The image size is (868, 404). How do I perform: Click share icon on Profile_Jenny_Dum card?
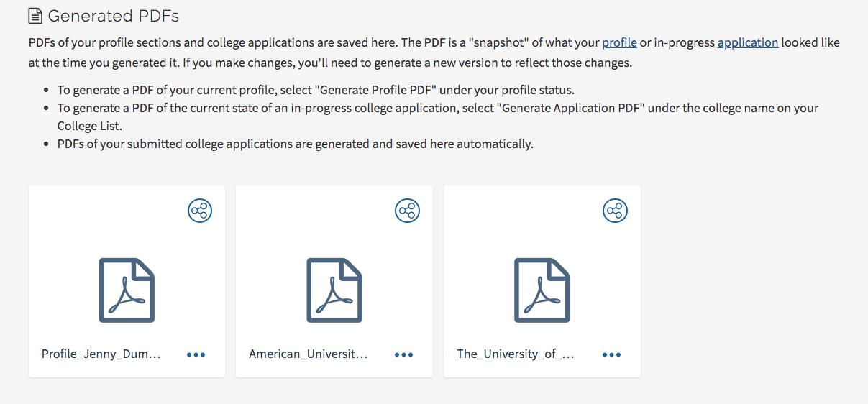200,211
